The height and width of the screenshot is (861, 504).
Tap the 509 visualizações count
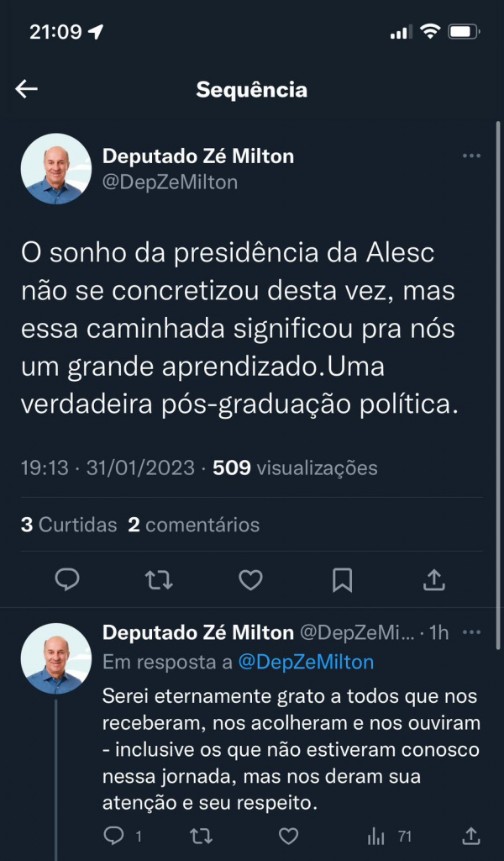click(295, 468)
